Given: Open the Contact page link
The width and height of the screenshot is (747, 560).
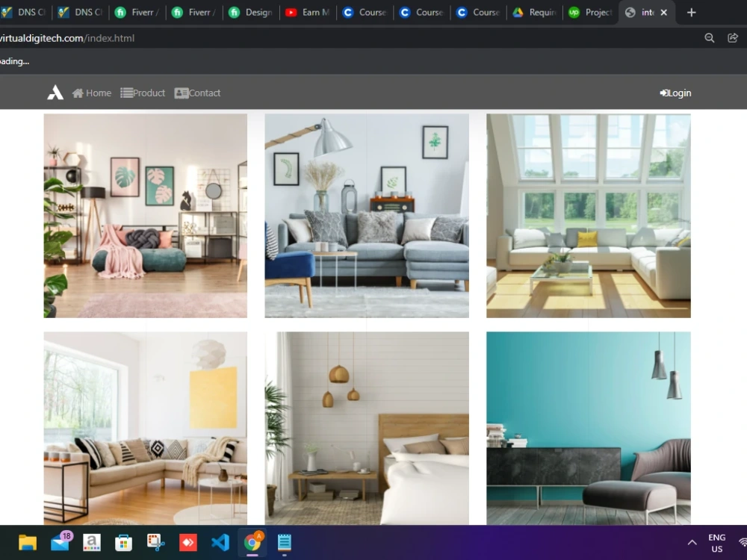Looking at the screenshot, I should 197,93.
